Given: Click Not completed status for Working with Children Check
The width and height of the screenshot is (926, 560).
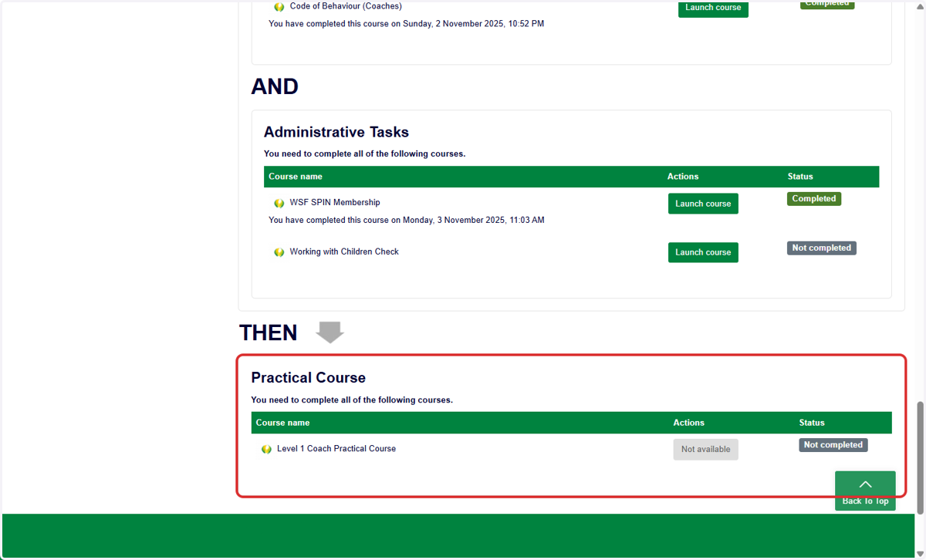Looking at the screenshot, I should (822, 248).
